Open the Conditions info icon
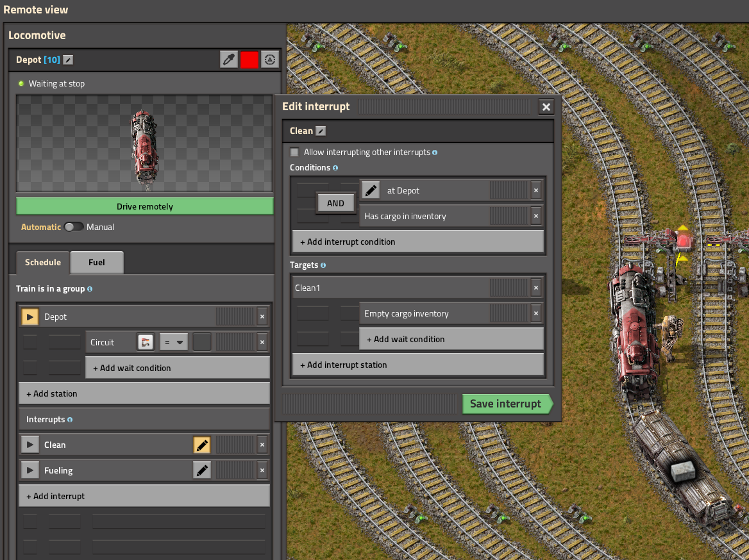Screen dimensions: 749x560 click(x=335, y=168)
